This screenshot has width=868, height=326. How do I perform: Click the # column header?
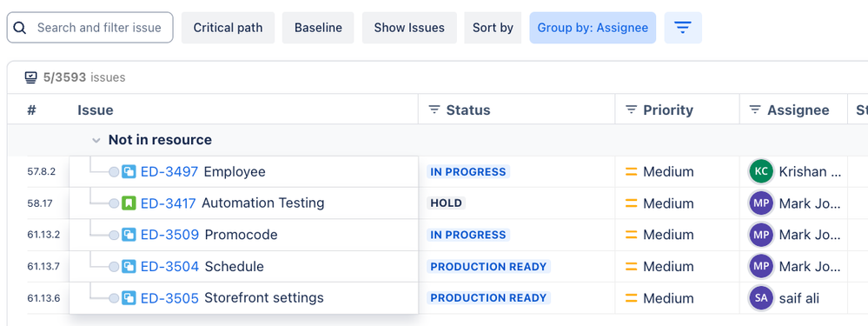tap(31, 110)
